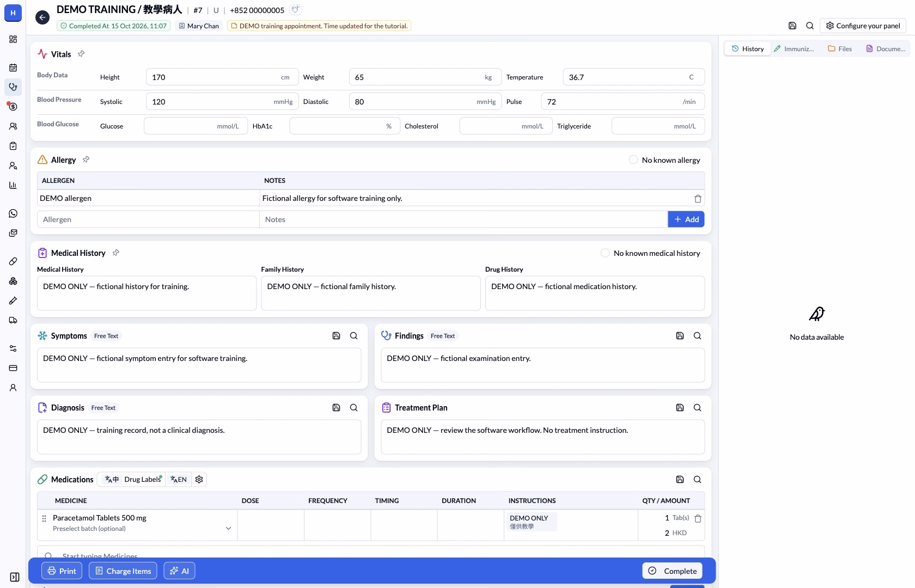
Task: Collapse the left sidebar panel
Action: [x=15, y=577]
